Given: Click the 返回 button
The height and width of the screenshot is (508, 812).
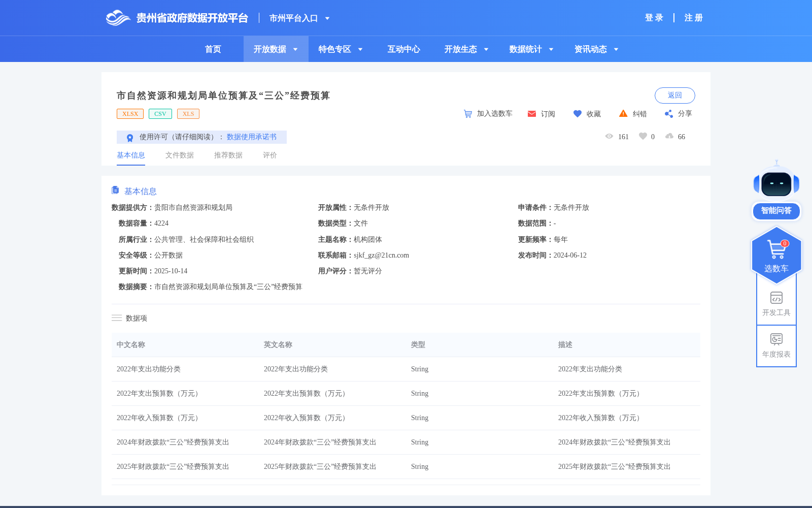Looking at the screenshot, I should coord(675,96).
